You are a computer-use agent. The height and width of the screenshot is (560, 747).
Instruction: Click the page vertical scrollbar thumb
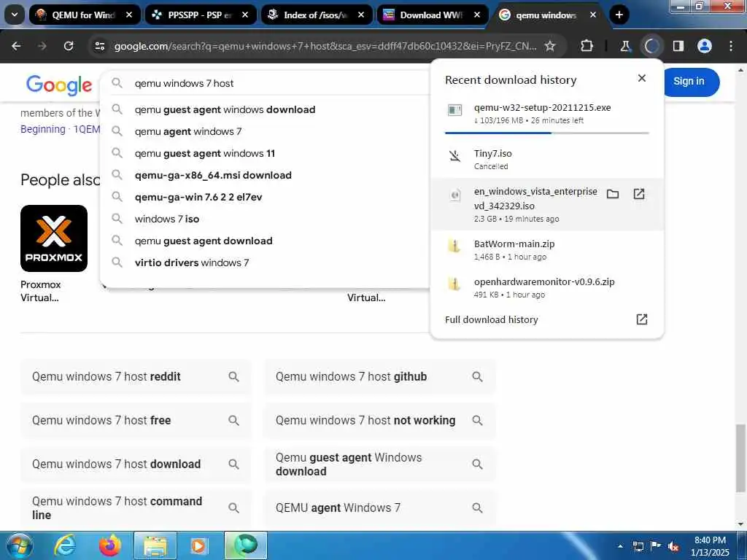point(740,458)
